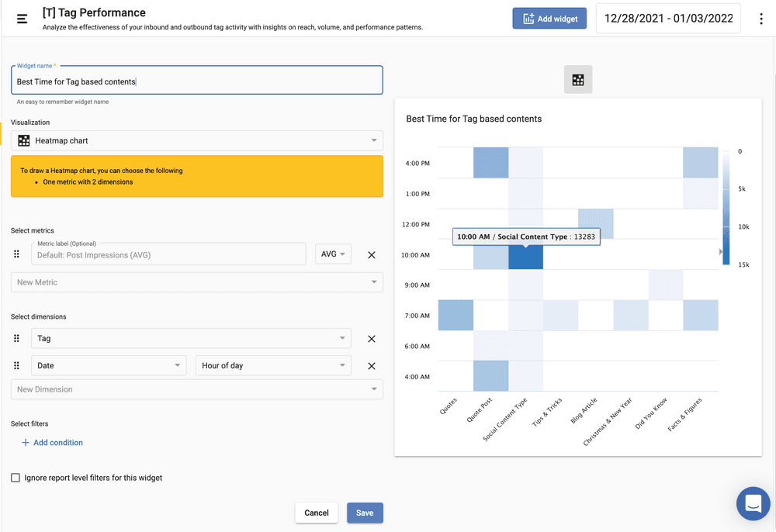
Task: Expand the Heatmap chart visualization dropdown
Action: 197,141
